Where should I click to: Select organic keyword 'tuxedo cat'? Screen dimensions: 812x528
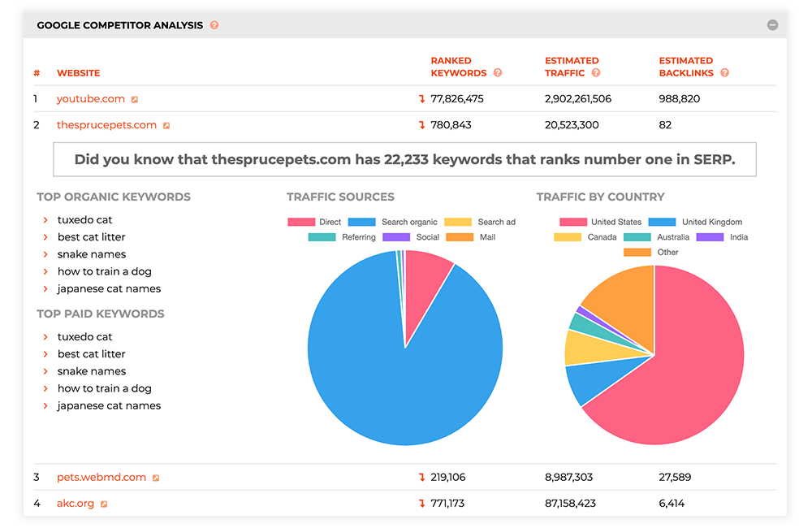point(84,219)
